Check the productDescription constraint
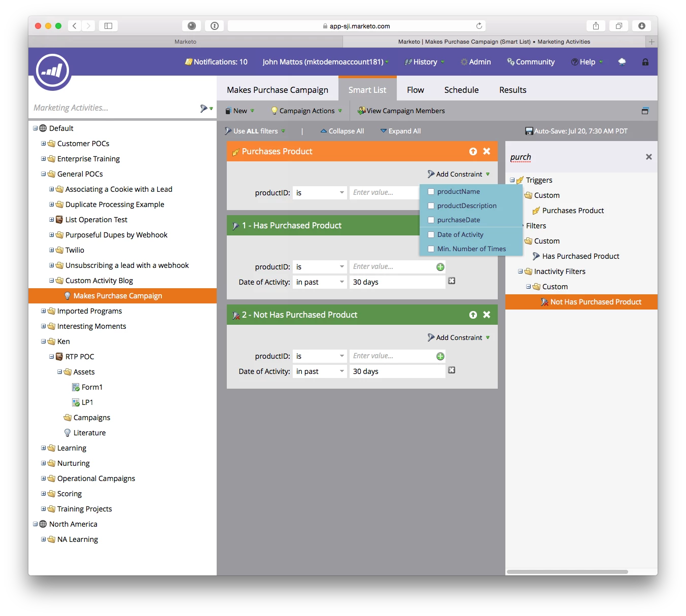This screenshot has width=686, height=616. point(431,206)
